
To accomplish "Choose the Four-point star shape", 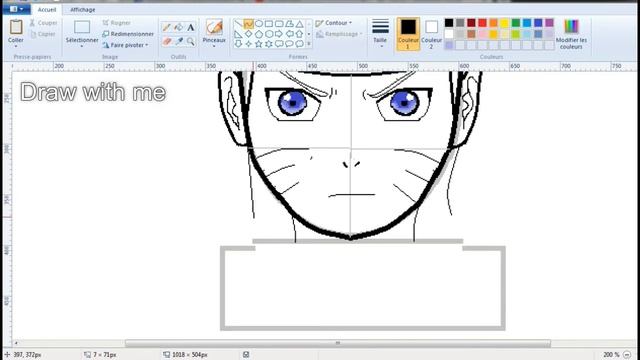I will (x=248, y=44).
